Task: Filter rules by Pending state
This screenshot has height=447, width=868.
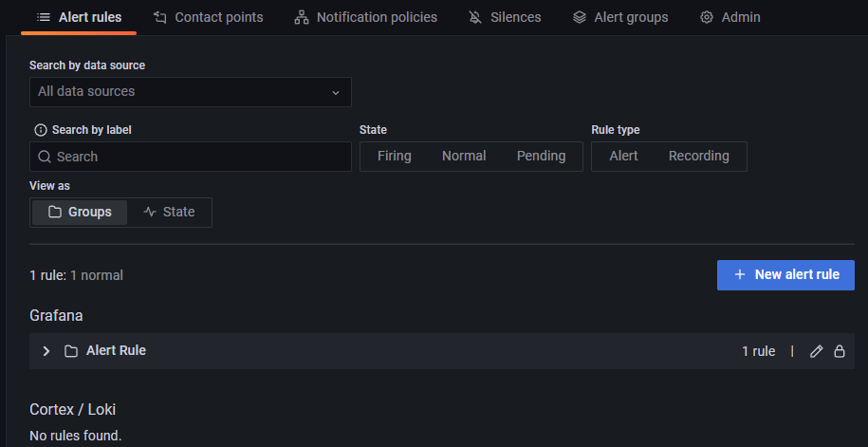Action: coord(541,157)
